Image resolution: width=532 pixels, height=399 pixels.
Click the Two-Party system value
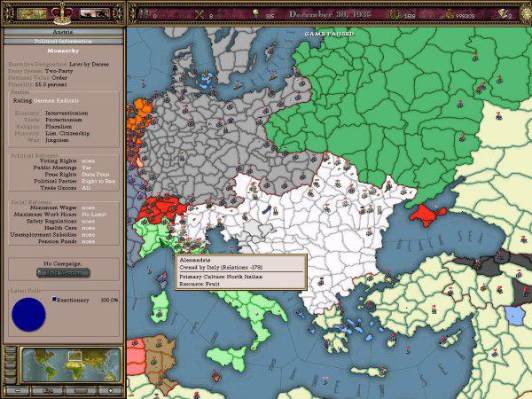click(x=59, y=71)
